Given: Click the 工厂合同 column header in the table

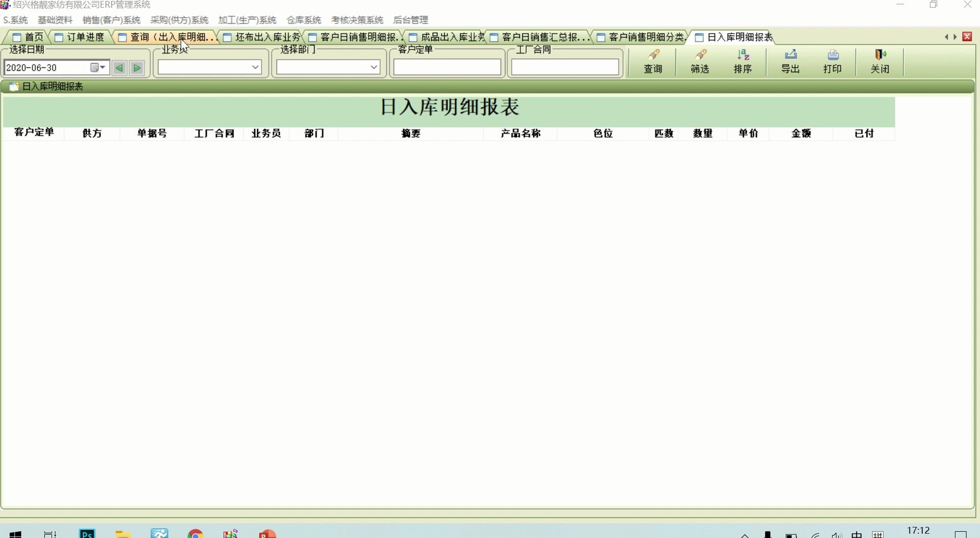Looking at the screenshot, I should coord(214,133).
